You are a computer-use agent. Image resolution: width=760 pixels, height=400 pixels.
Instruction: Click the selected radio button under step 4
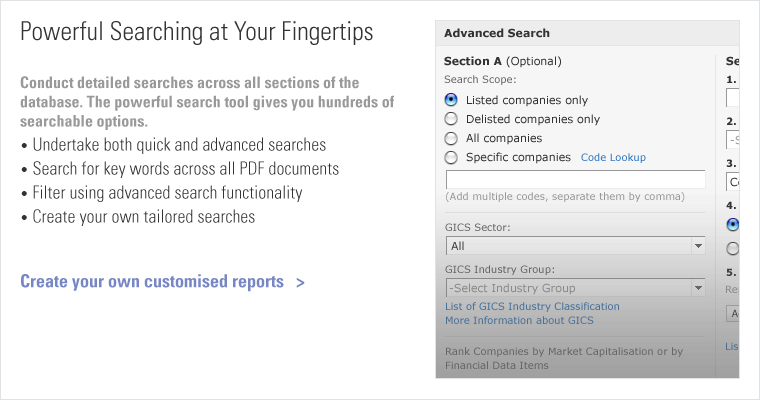point(733,224)
